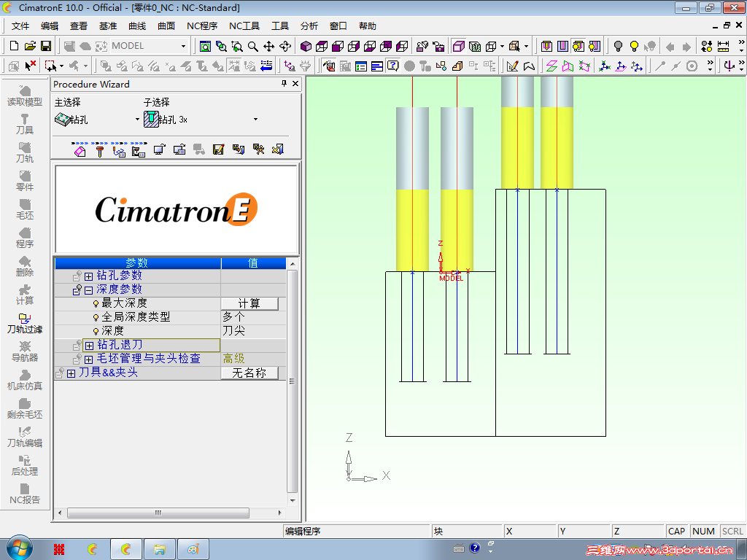Click the 刀尖 depth value cell
Image resolution: width=747 pixels, height=560 pixels.
[253, 332]
